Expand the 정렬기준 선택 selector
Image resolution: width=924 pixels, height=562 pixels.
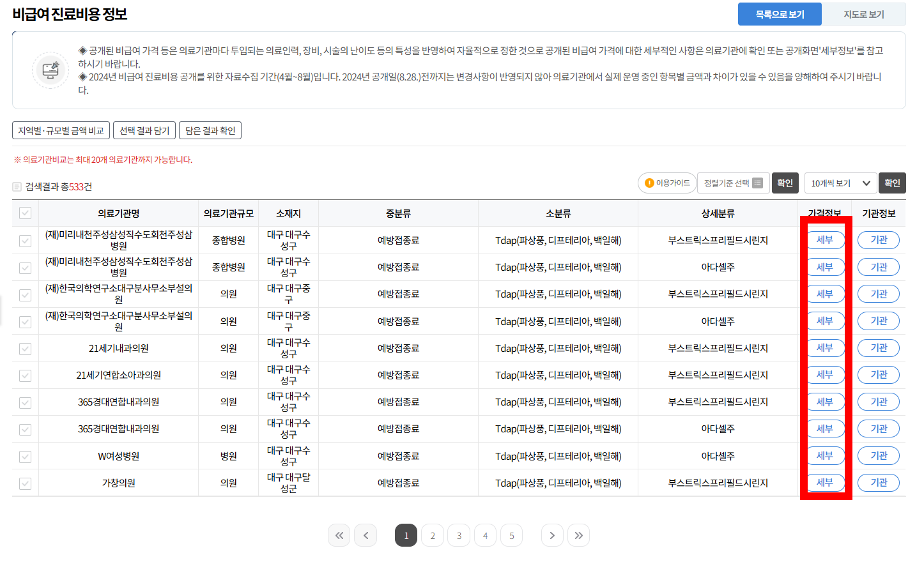[734, 183]
